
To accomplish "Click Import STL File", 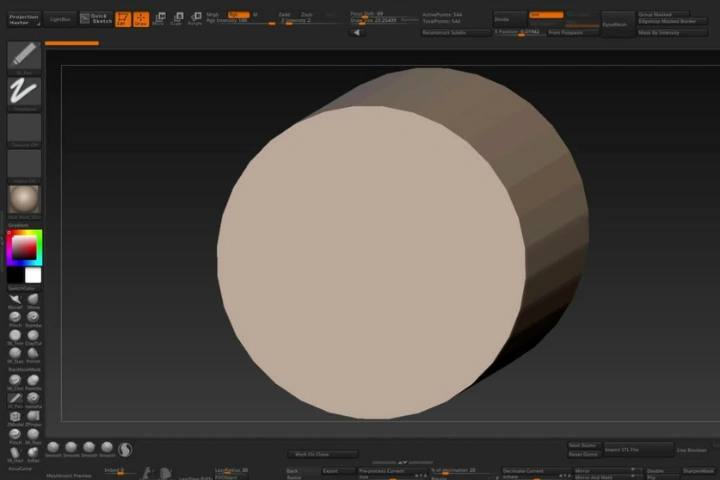I will (639, 450).
